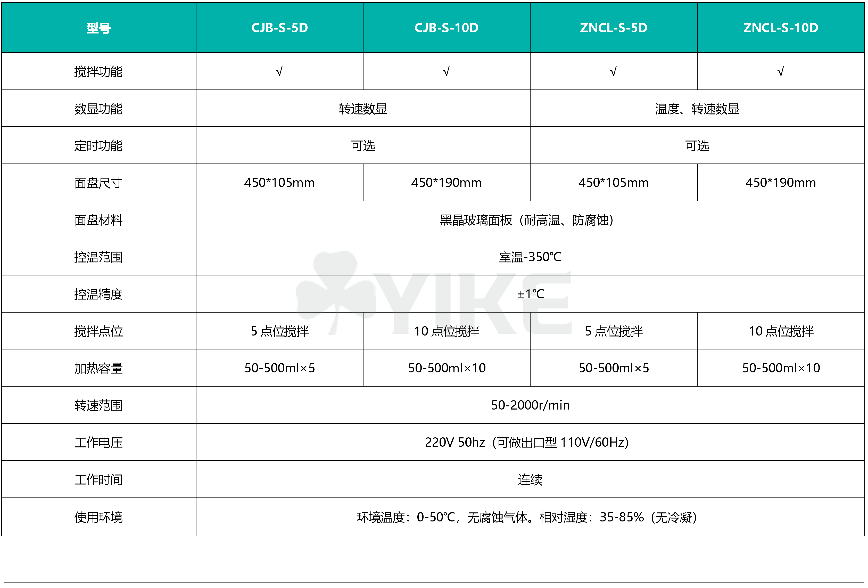Image resolution: width=868 pixels, height=588 pixels.
Task: Click the checkmark under ZNCL-S-10D
Action: (x=781, y=71)
